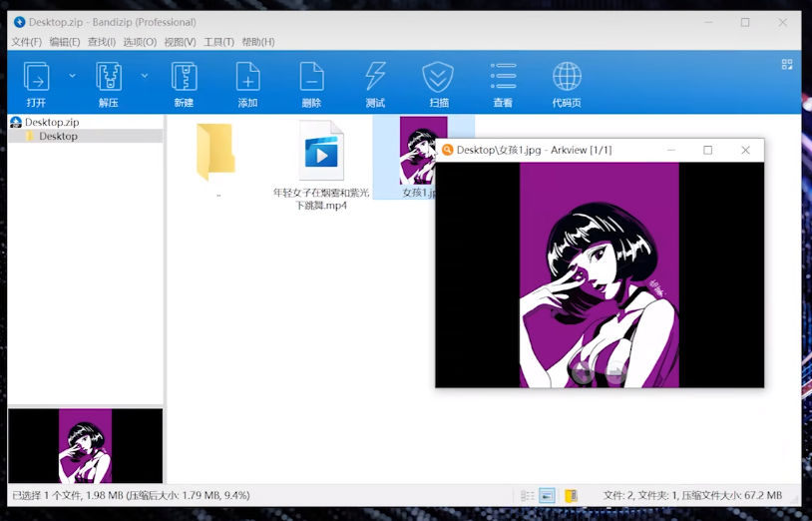
Task: Click status text 已选择 1 个文件, 1.98 MB
Action: [x=68, y=496]
